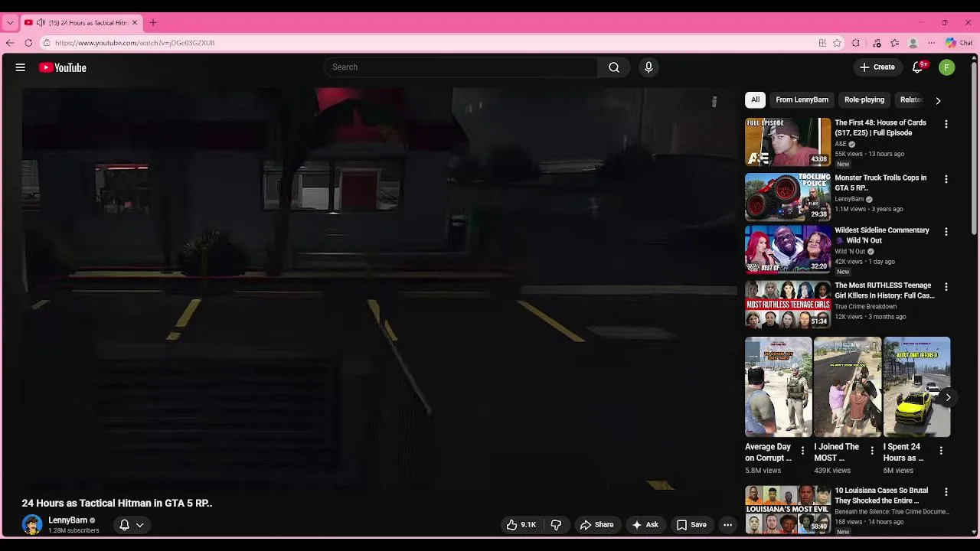
Task: Open options for I Spent 24 Hours short
Action: coord(941,451)
